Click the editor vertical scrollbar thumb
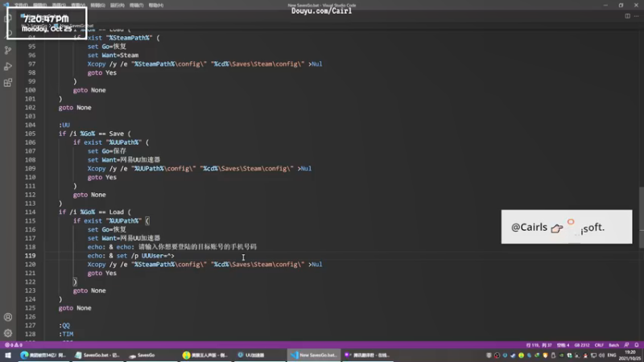Screen dimensions: 644x362 click(641, 217)
